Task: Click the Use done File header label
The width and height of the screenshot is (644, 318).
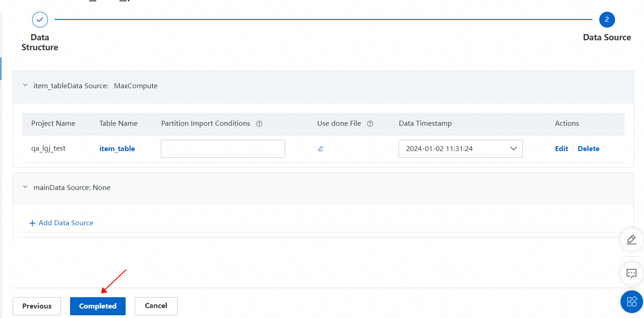Action: click(339, 123)
